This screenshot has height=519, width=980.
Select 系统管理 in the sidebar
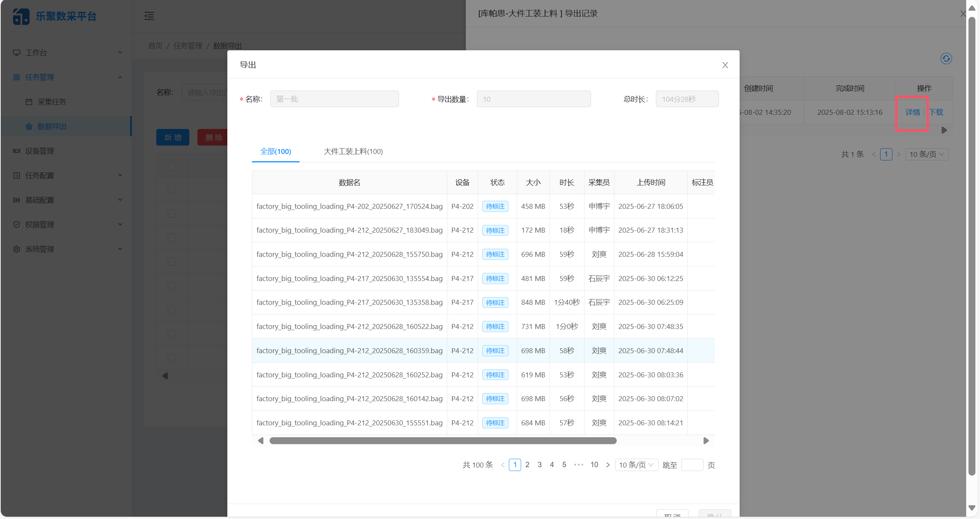[40, 249]
